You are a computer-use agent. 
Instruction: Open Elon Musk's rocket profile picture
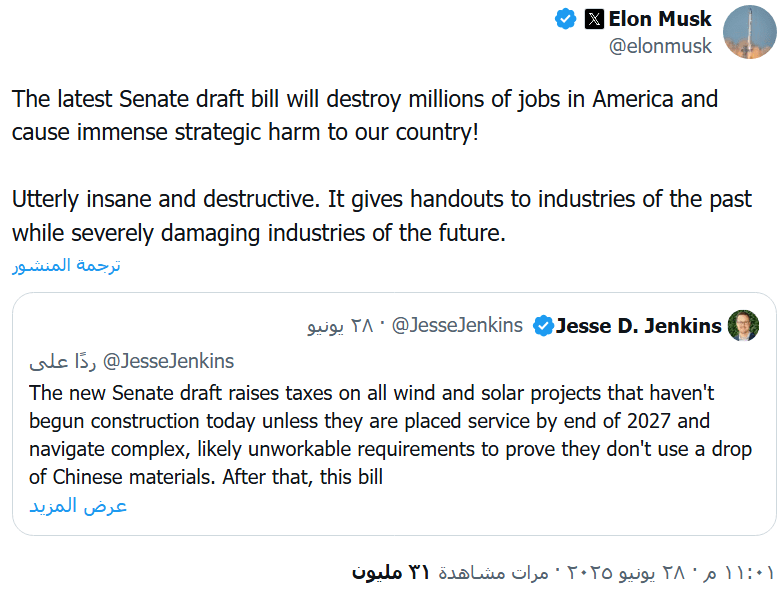(x=750, y=32)
